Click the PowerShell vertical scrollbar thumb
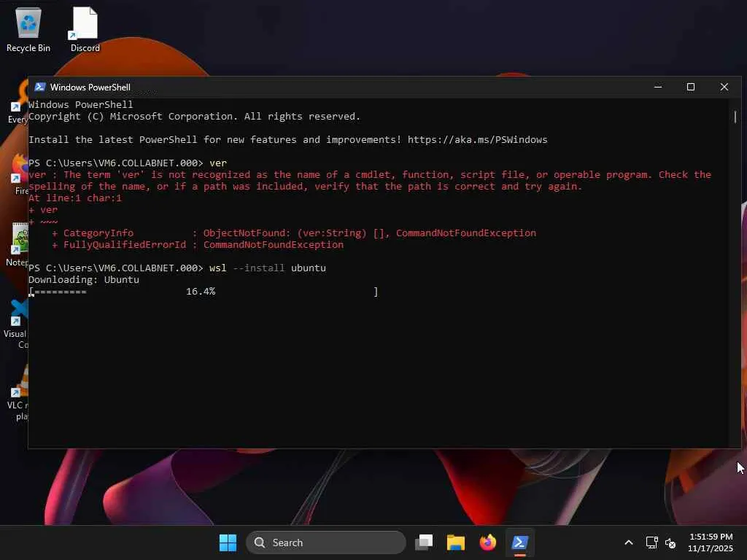Screen dimensions: 747x560 735,117
